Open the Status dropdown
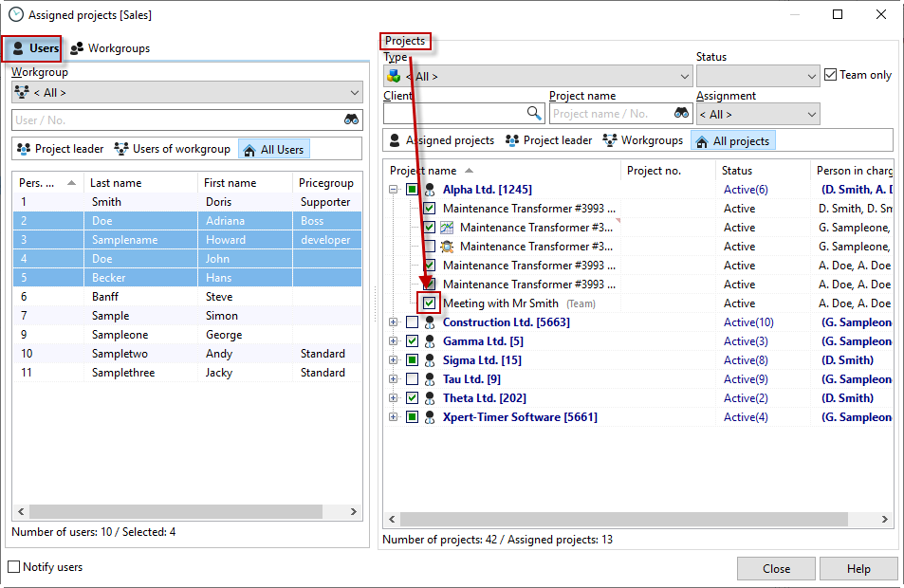Image resolution: width=904 pixels, height=588 pixels. [x=757, y=76]
